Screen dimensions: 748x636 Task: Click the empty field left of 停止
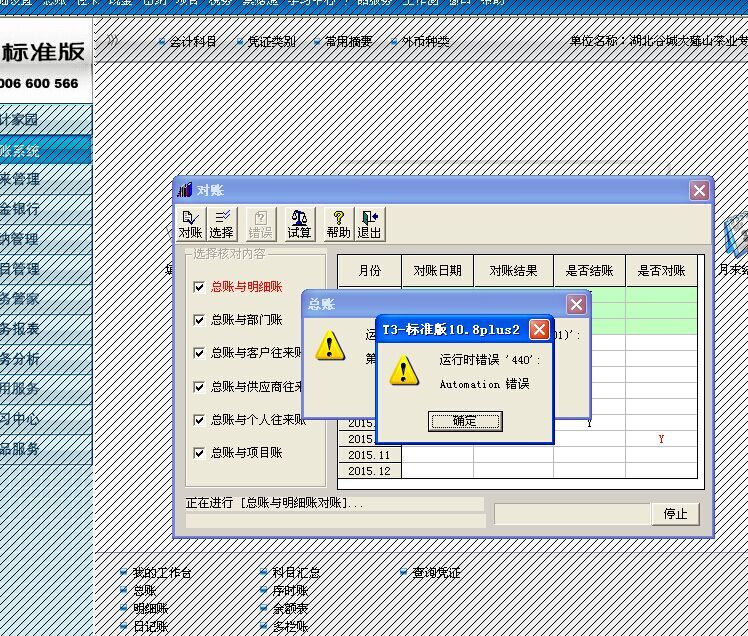click(572, 514)
